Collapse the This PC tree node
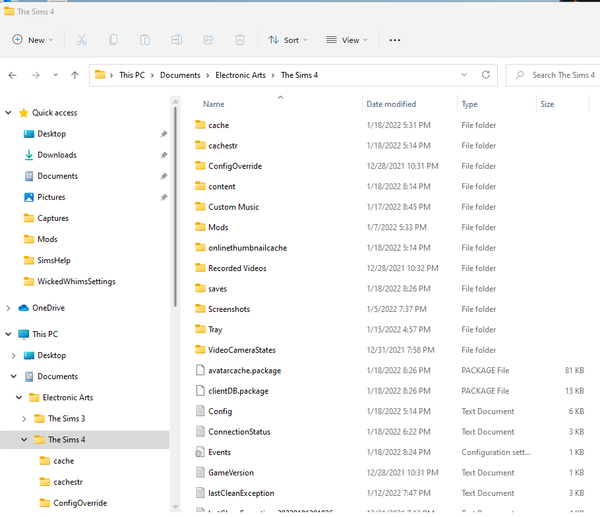Viewport: 600px width, 517px height. tap(8, 334)
